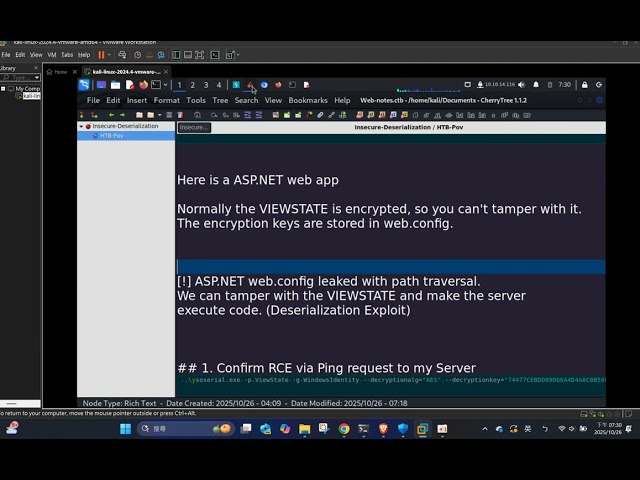Click the Windows taskbar search box
This screenshot has height=480, width=640.
(186, 429)
